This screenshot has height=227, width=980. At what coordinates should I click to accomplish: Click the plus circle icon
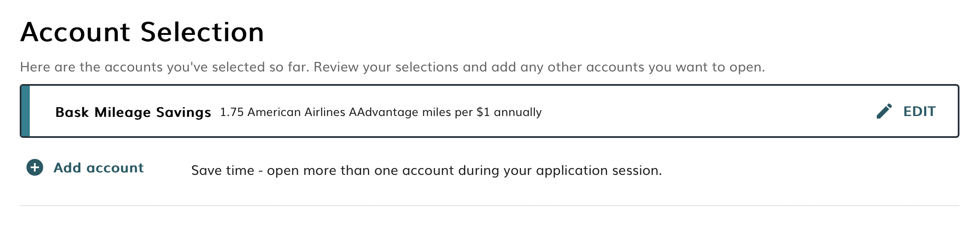coord(35,168)
